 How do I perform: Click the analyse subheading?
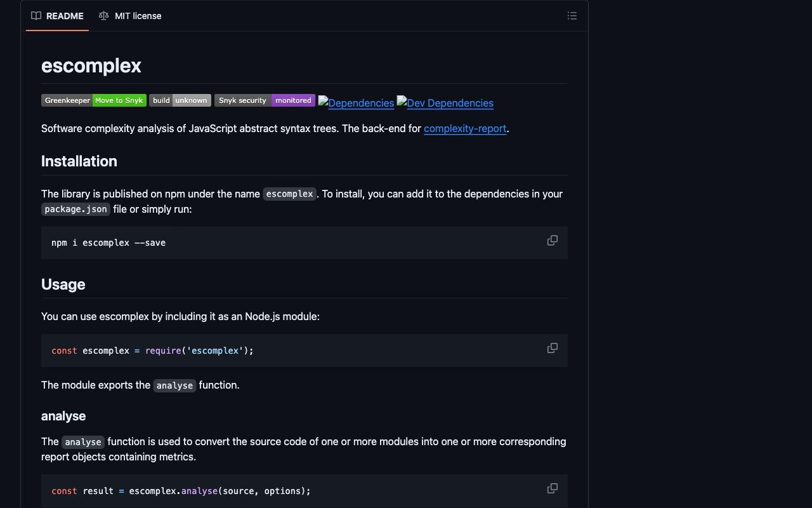coord(63,416)
